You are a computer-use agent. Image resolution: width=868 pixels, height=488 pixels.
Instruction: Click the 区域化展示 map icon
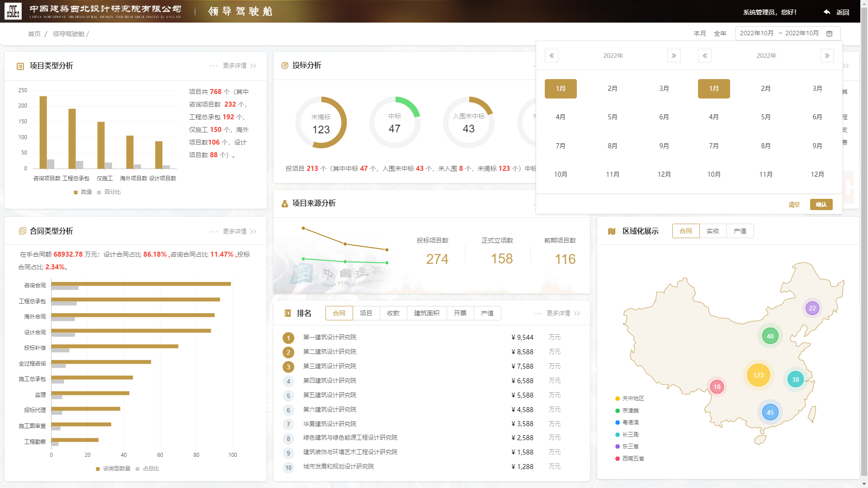click(612, 231)
